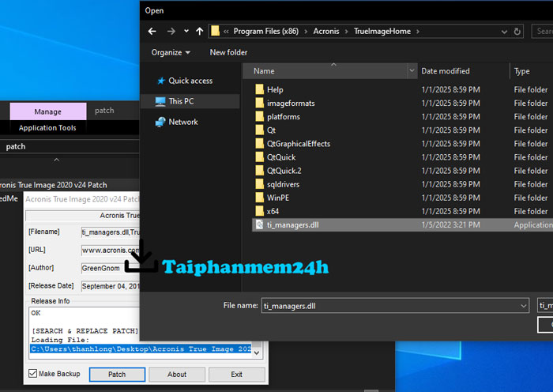Select the WinPE folder
Screen dimensions: 553x392
[278, 198]
